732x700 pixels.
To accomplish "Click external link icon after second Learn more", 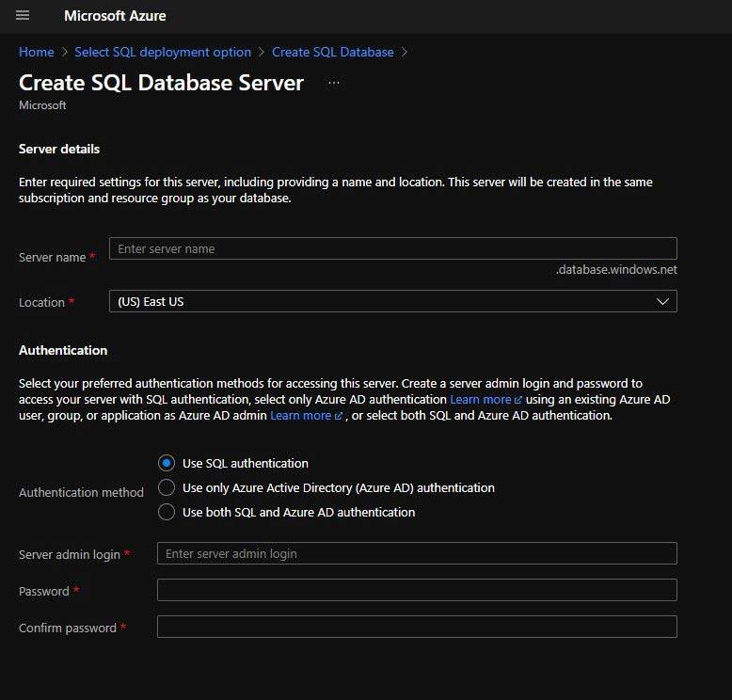I will (339, 416).
